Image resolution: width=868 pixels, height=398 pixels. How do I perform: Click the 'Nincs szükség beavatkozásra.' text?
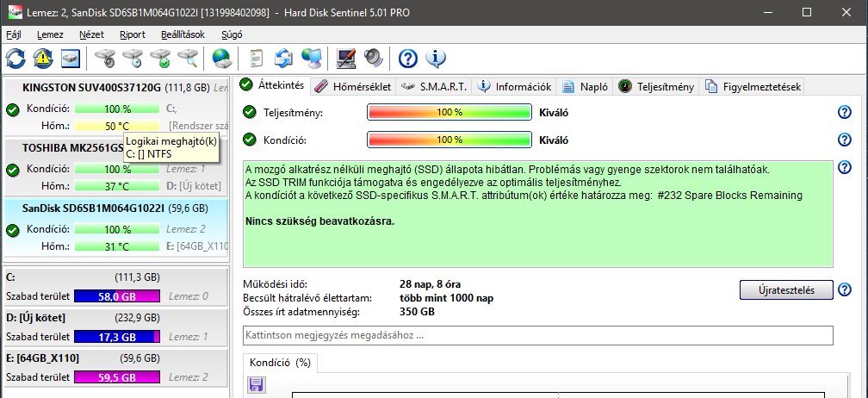[320, 221]
